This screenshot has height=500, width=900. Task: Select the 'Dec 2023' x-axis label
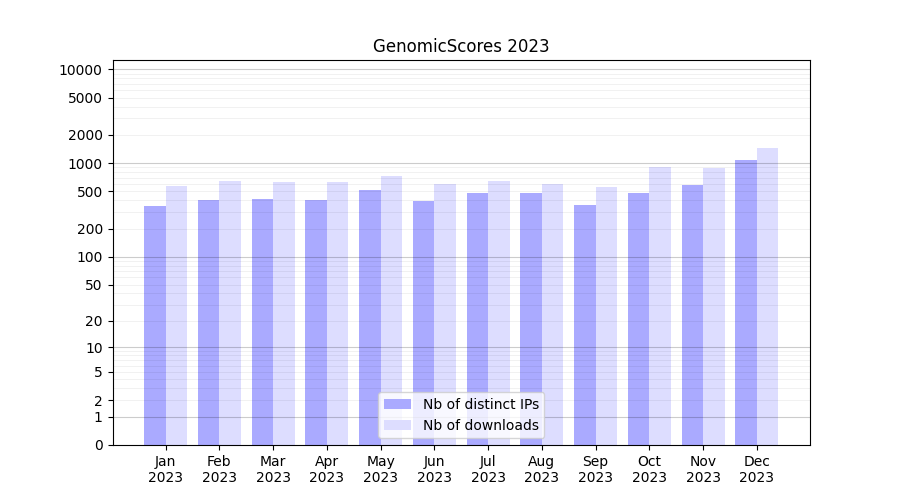[757, 469]
